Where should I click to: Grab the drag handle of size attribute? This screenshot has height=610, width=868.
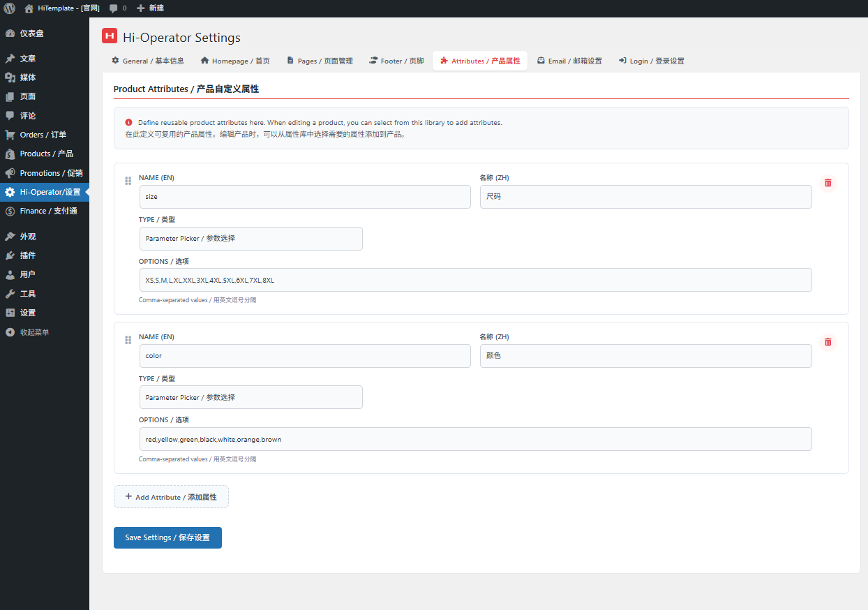tap(128, 181)
